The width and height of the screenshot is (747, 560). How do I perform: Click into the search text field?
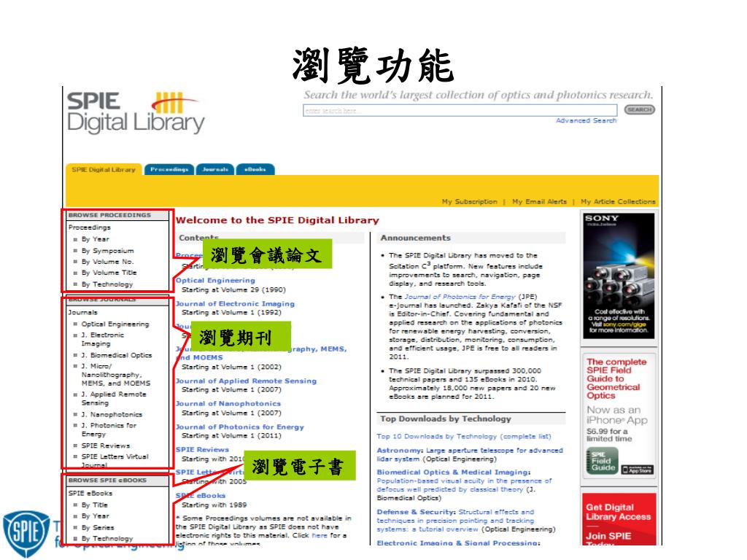pyautogui.click(x=460, y=111)
